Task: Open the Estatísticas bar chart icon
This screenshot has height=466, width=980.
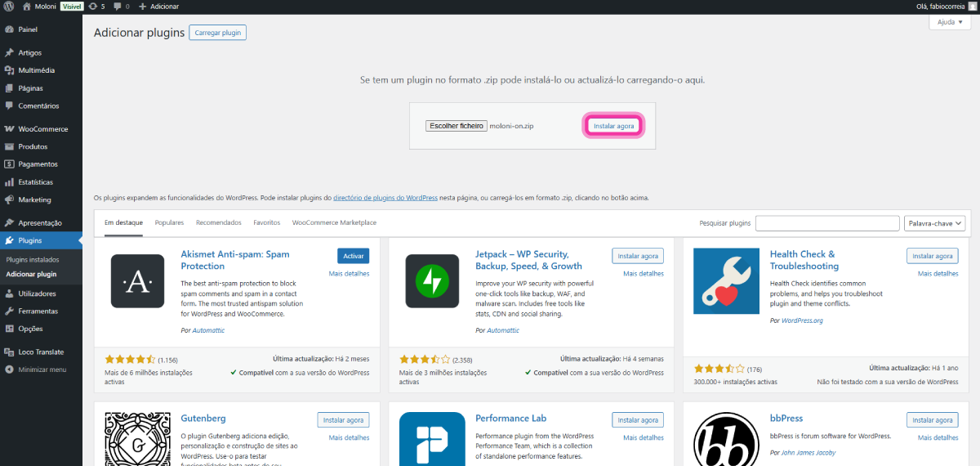Action: 9,182
